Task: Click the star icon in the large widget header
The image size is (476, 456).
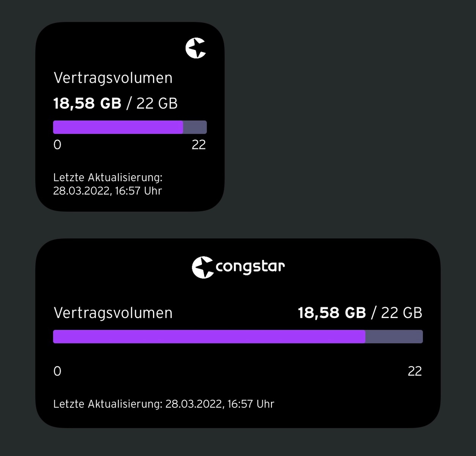Action: 203,267
